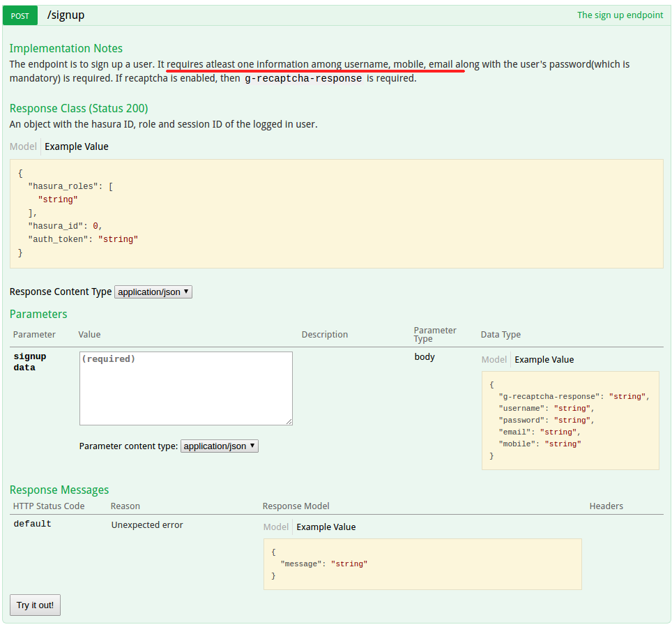Click the default error message JSON example
This screenshot has height=627, width=672.
click(422, 564)
